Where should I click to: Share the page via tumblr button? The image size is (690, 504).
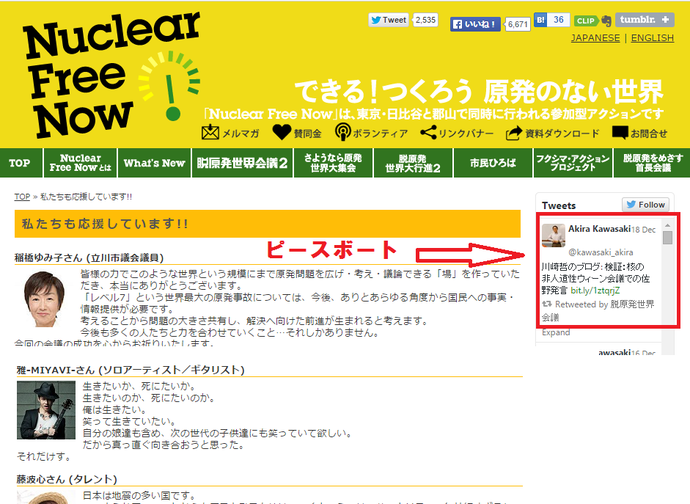coord(644,20)
